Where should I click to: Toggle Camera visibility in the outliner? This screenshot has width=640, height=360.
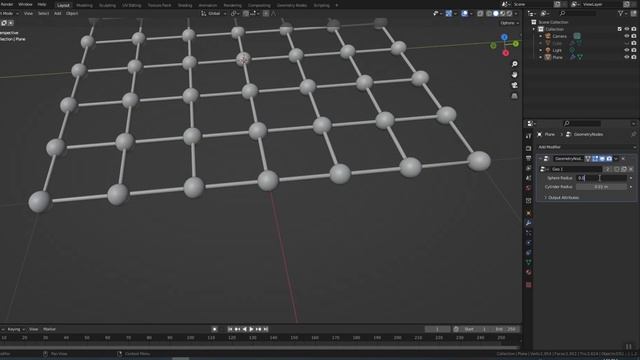pyautogui.click(x=627, y=36)
